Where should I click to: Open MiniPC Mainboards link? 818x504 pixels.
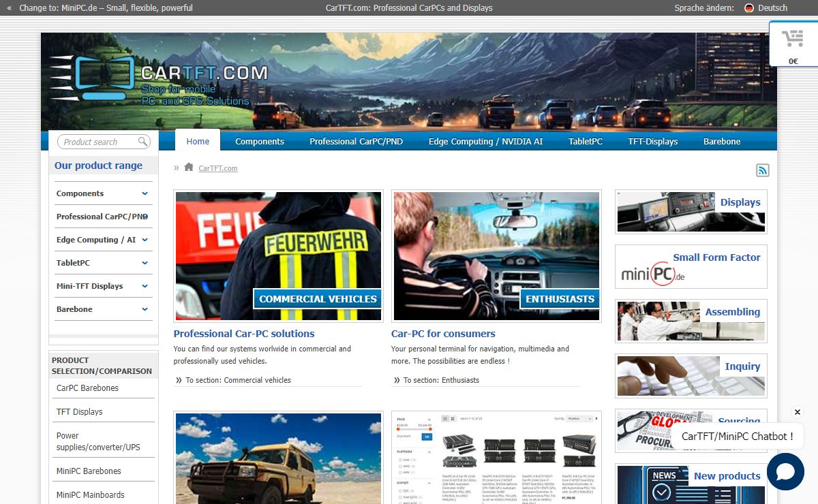91,495
